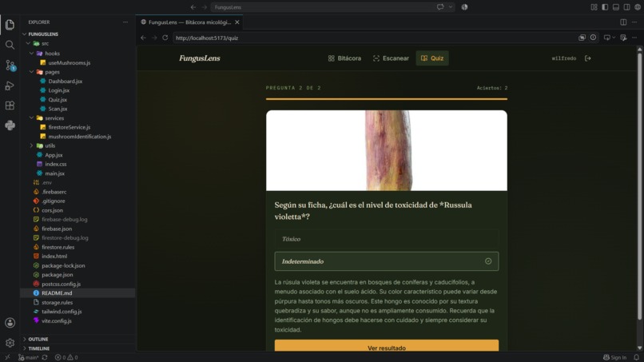The height and width of the screenshot is (362, 644).
Task: Open Explorer more actions ellipsis
Action: pos(125,22)
